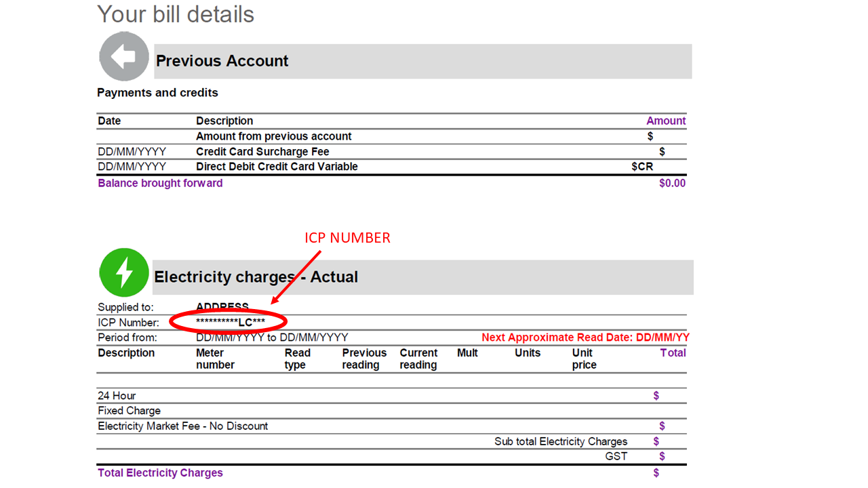Click the Credit Card Surcharge Fee row
The height and width of the screenshot is (488, 868).
(x=262, y=152)
